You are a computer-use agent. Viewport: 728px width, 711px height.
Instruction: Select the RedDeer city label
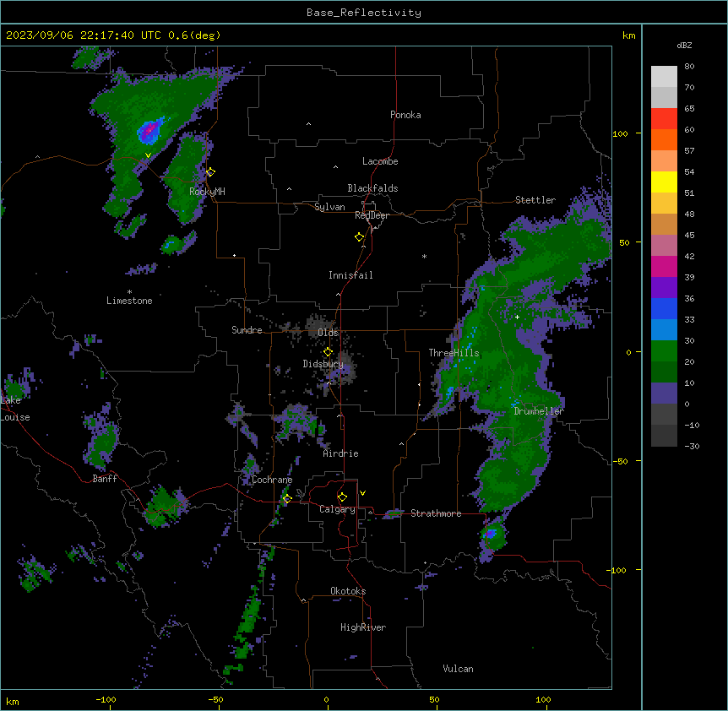[x=372, y=215]
